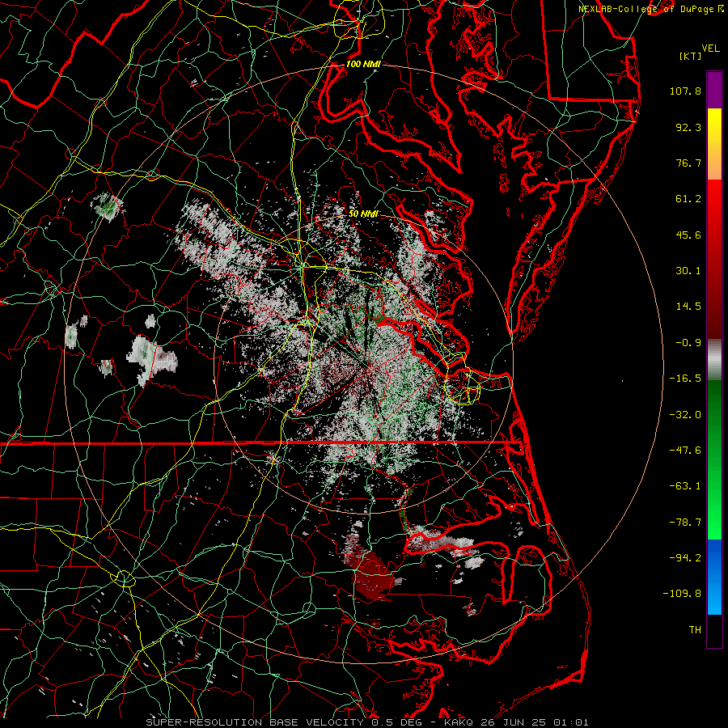Click the purple segment of the color bar
The height and width of the screenshot is (728, 728).
[x=714, y=90]
